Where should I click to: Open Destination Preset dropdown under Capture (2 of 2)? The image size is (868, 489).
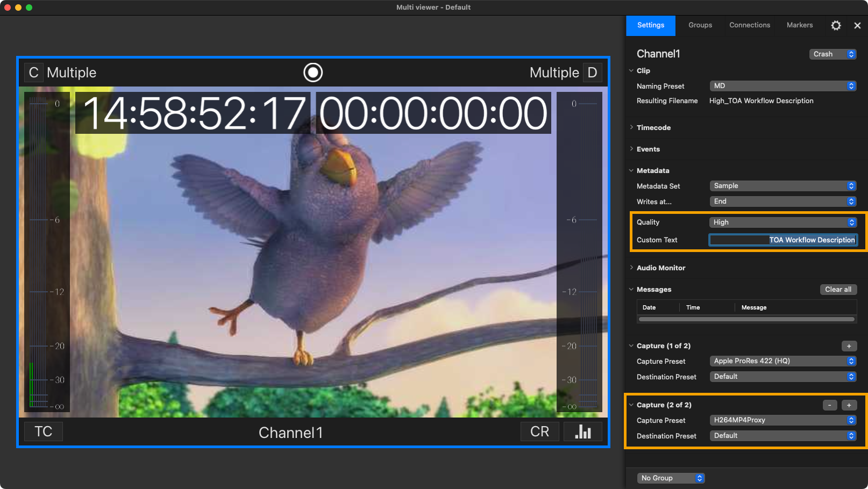783,436
